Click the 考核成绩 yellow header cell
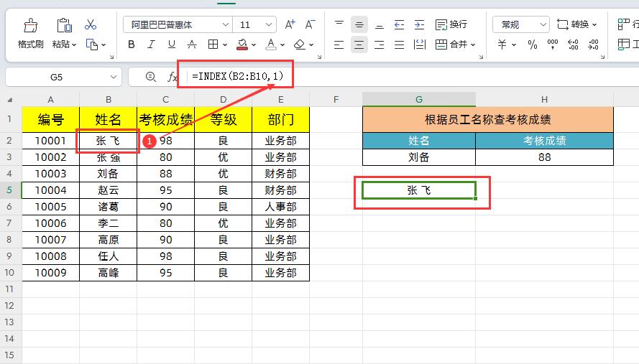 pos(166,120)
